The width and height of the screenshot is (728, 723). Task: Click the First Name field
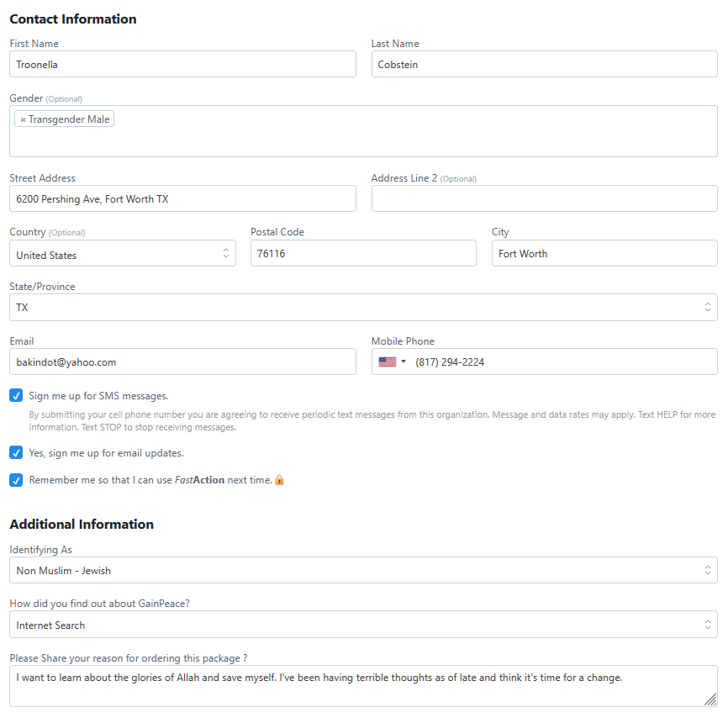point(182,65)
